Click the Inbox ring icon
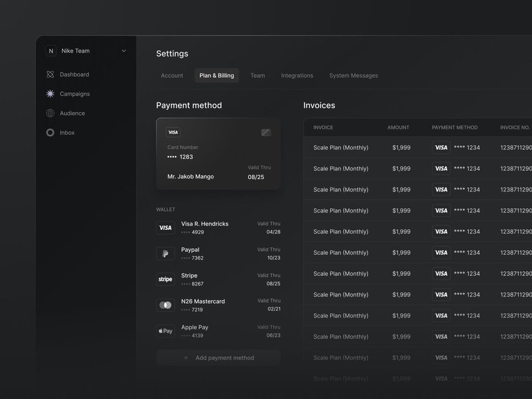This screenshot has height=399, width=532. 50,133
